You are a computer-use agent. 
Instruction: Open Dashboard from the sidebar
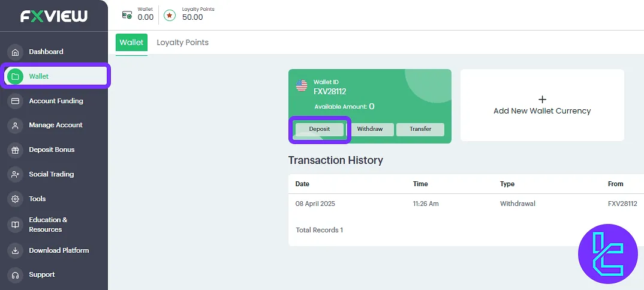[x=46, y=52]
